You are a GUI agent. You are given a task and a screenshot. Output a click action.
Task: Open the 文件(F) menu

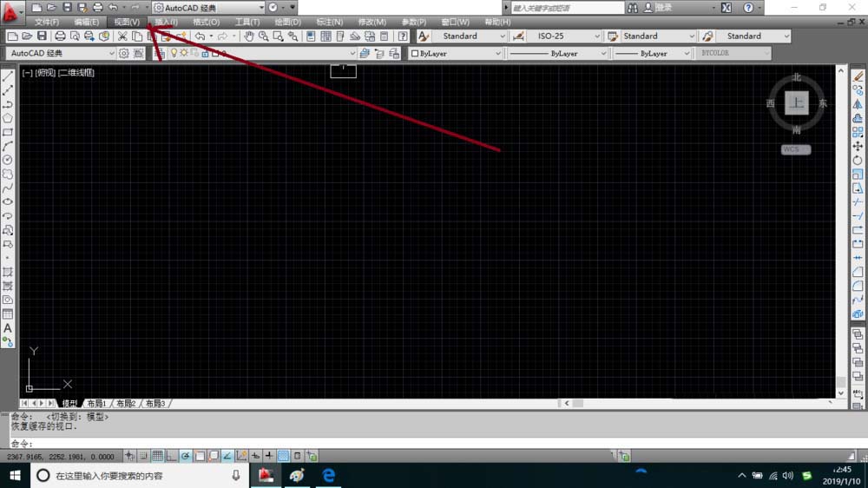[47, 23]
